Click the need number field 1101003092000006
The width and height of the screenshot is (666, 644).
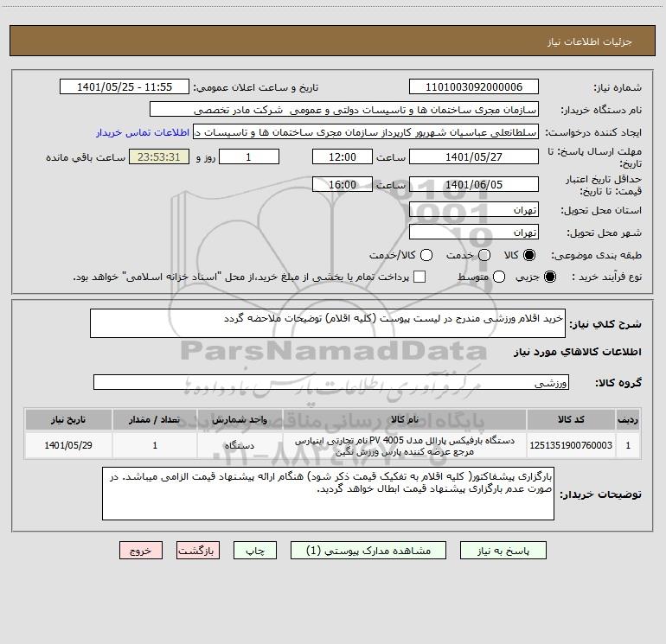point(474,86)
